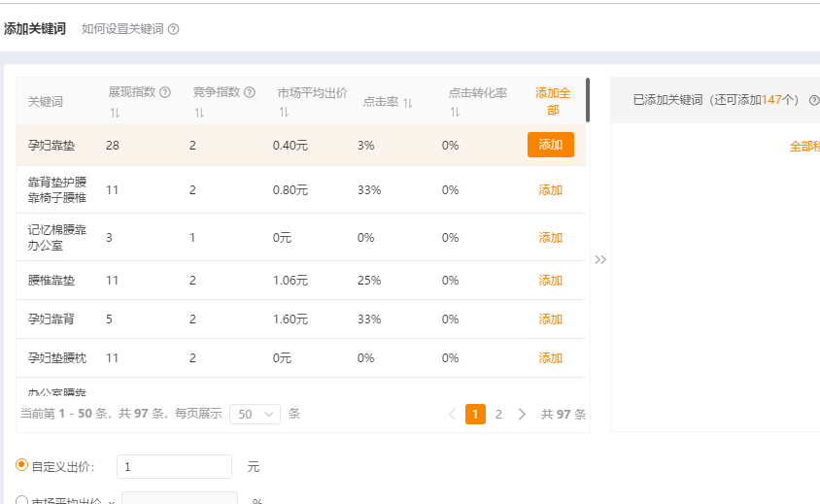Sort the table by 点击率
Image resolution: width=820 pixels, height=504 pixels.
(x=408, y=103)
